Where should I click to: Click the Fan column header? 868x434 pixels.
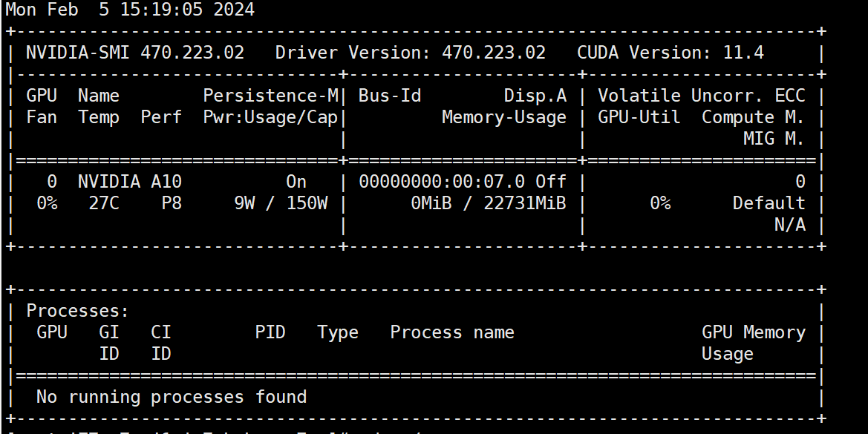(x=42, y=117)
